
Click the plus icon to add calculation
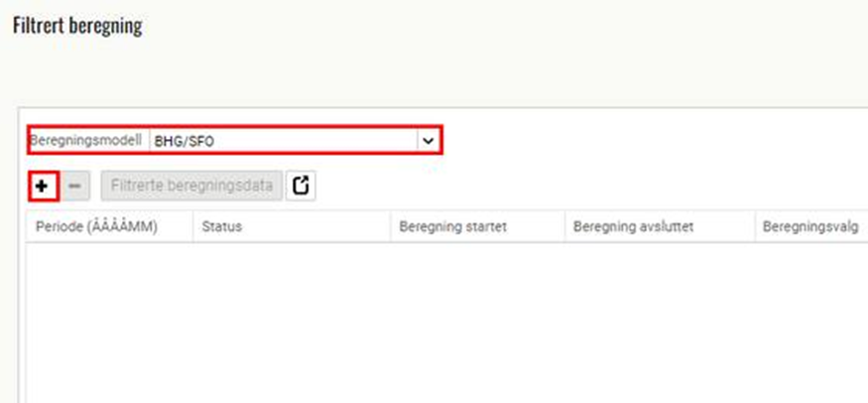tap(43, 186)
